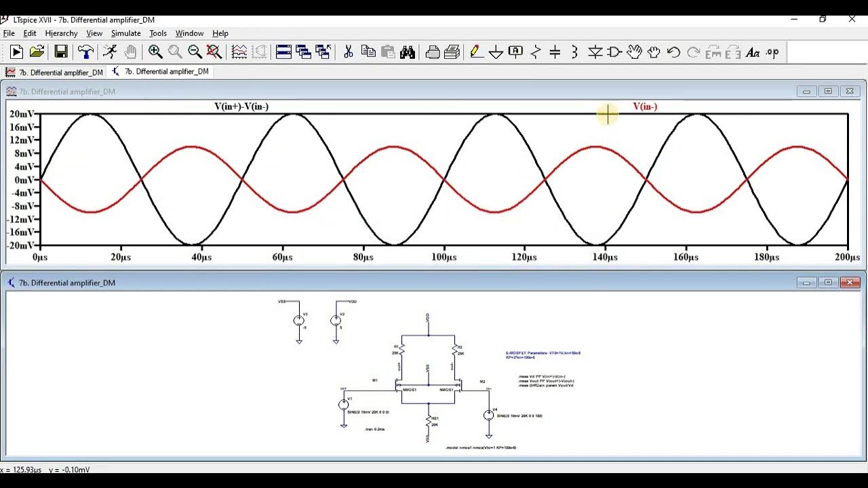Open the Component gate icon

(x=614, y=52)
